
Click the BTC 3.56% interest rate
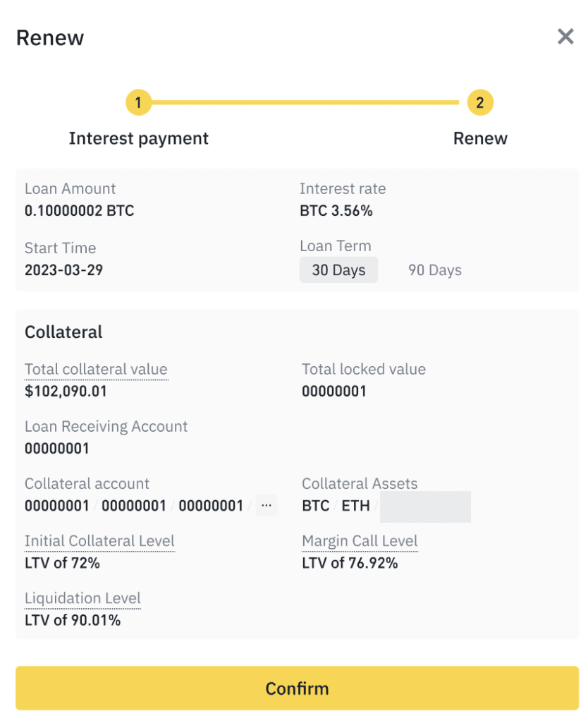336,211
